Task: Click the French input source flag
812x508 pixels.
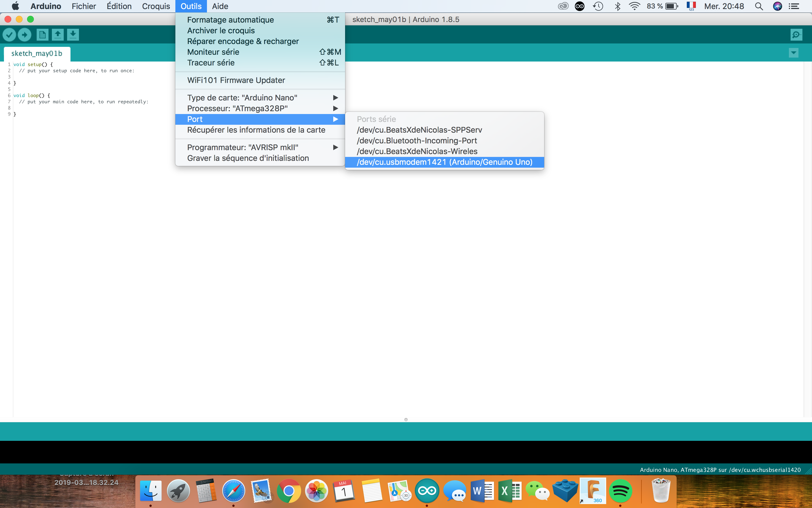Action: 691,6
